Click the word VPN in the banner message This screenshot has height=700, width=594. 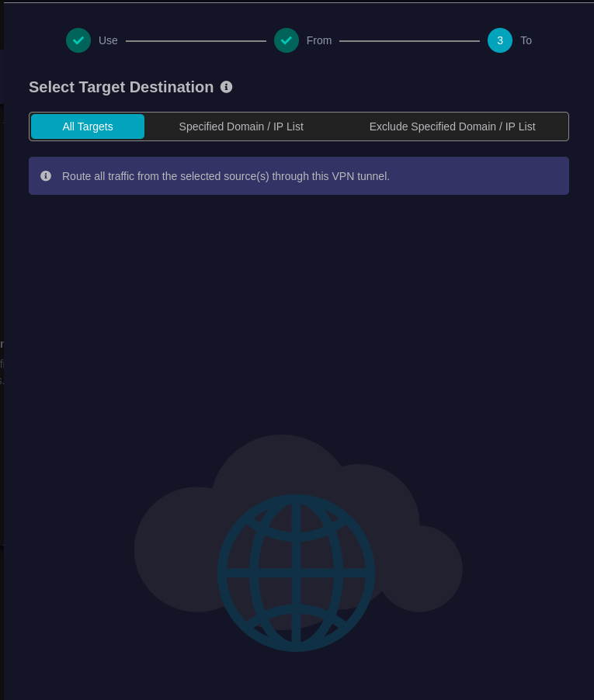(x=343, y=176)
